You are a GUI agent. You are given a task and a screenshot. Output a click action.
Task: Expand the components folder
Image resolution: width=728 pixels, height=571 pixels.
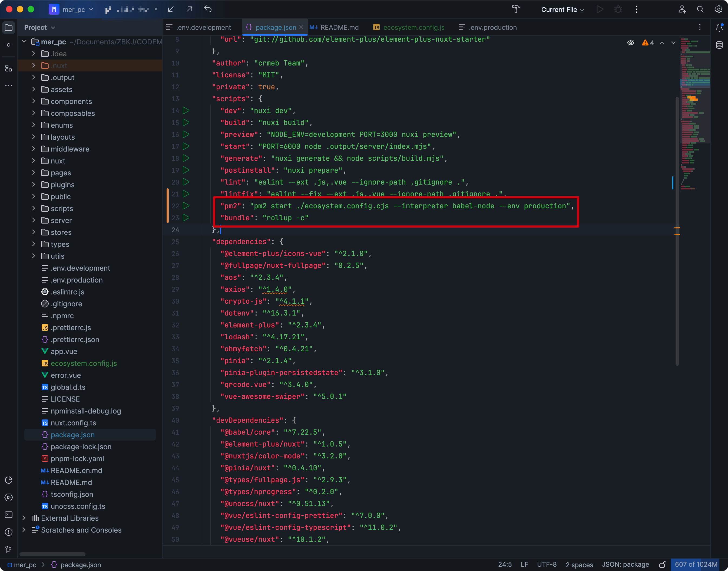pos(34,101)
